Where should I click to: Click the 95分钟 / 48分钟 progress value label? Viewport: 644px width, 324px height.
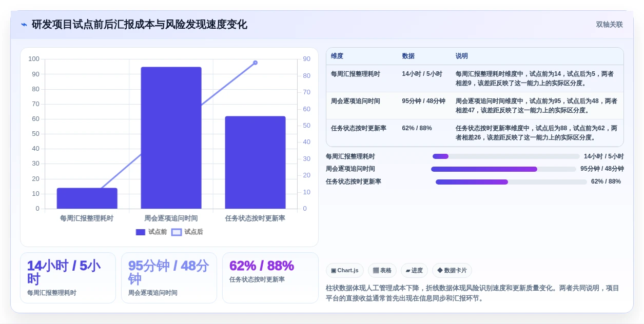(x=602, y=169)
